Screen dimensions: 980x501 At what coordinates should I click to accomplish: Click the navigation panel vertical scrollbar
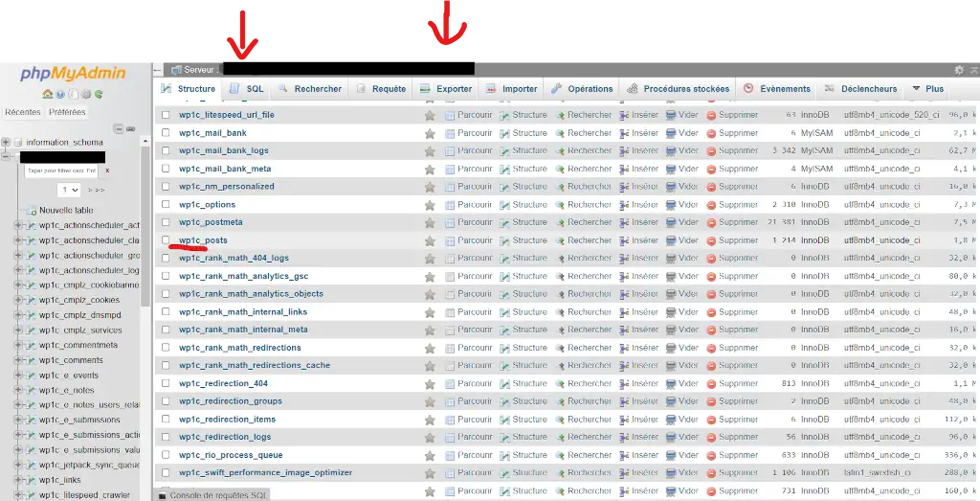(145, 225)
